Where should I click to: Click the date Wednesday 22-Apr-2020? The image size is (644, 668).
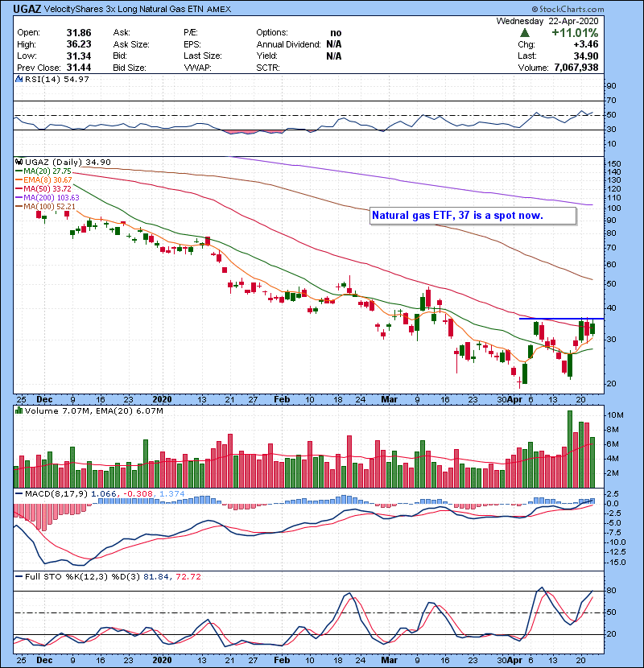tap(547, 21)
